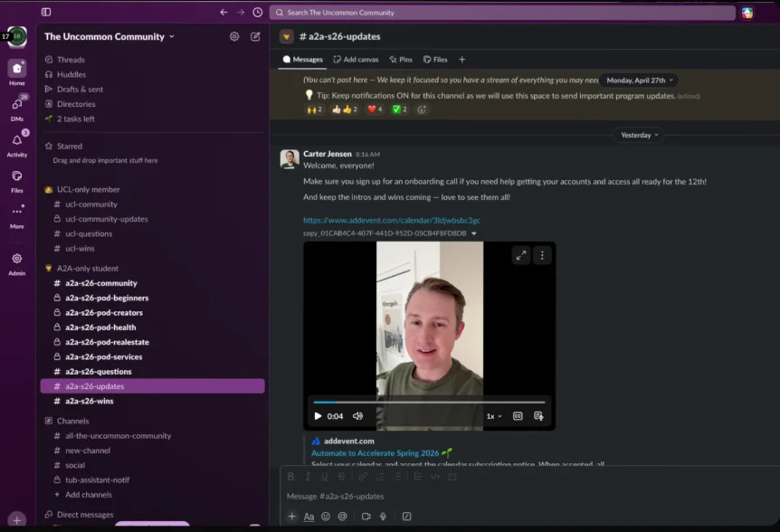Collapse the A2A-only student section
The height and width of the screenshot is (532, 780).
click(x=88, y=269)
